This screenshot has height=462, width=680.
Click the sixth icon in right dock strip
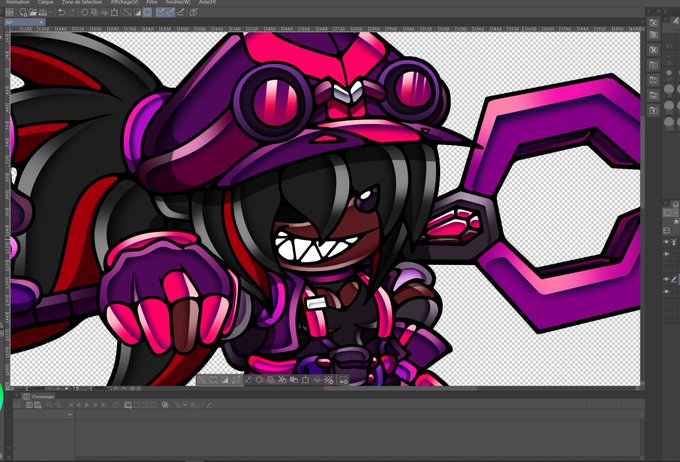click(654, 95)
